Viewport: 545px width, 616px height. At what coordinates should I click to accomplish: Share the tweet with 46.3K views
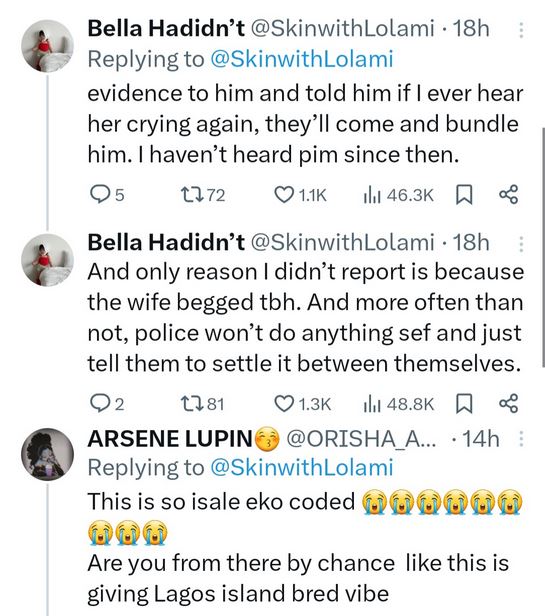click(x=508, y=195)
